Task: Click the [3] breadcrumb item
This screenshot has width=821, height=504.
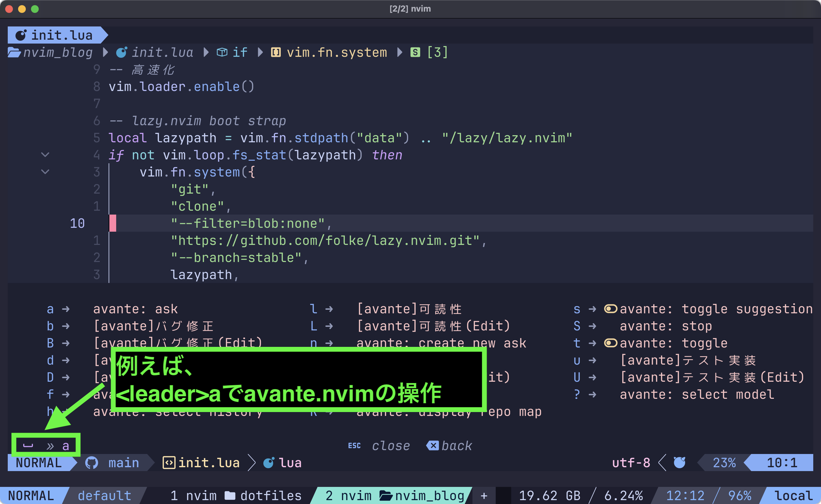Action: (437, 52)
